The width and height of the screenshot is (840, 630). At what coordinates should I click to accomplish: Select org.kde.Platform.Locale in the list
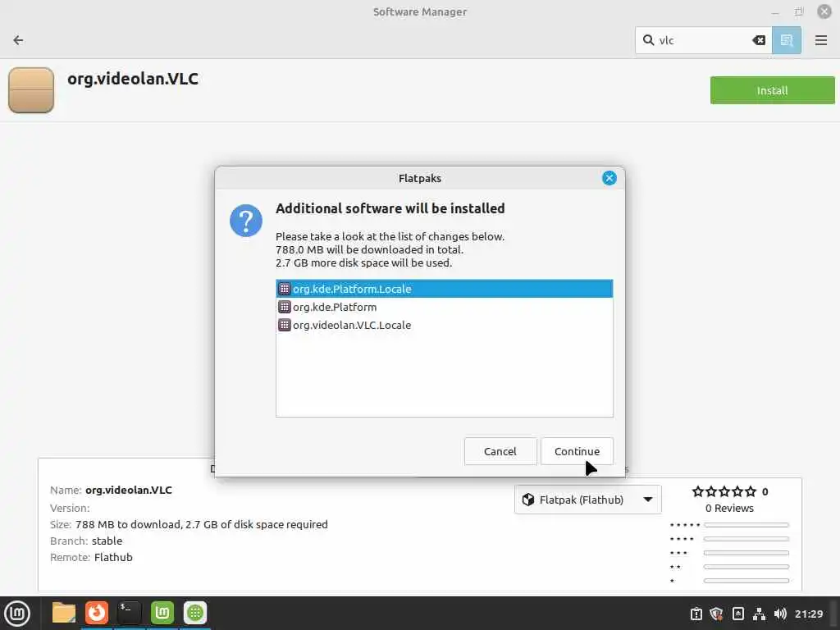click(x=444, y=289)
